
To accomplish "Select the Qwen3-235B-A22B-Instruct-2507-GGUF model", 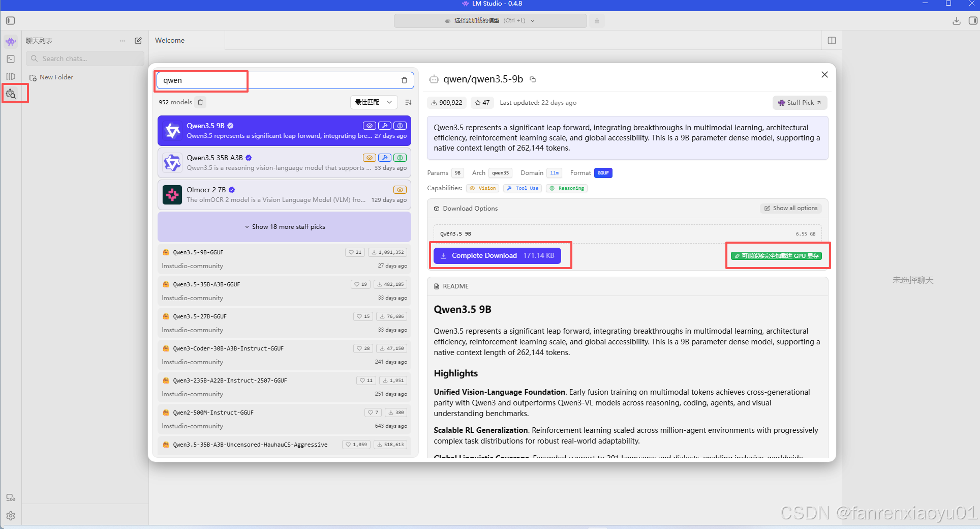I will point(284,387).
